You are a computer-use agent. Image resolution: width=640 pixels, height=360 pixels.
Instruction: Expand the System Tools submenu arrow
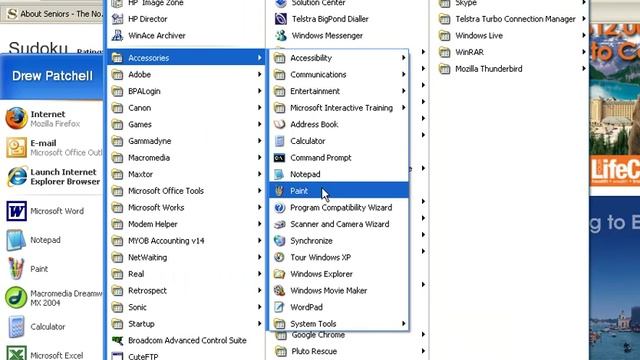(x=403, y=324)
